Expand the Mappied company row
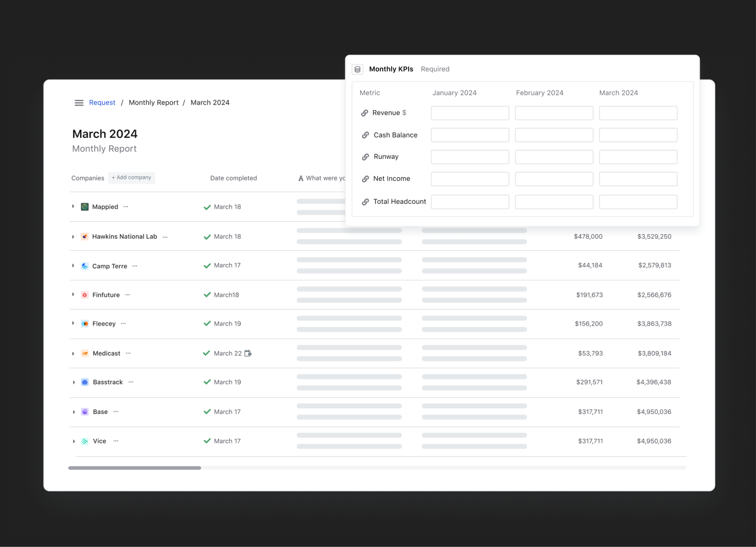The width and height of the screenshot is (756, 547). pyautogui.click(x=73, y=207)
